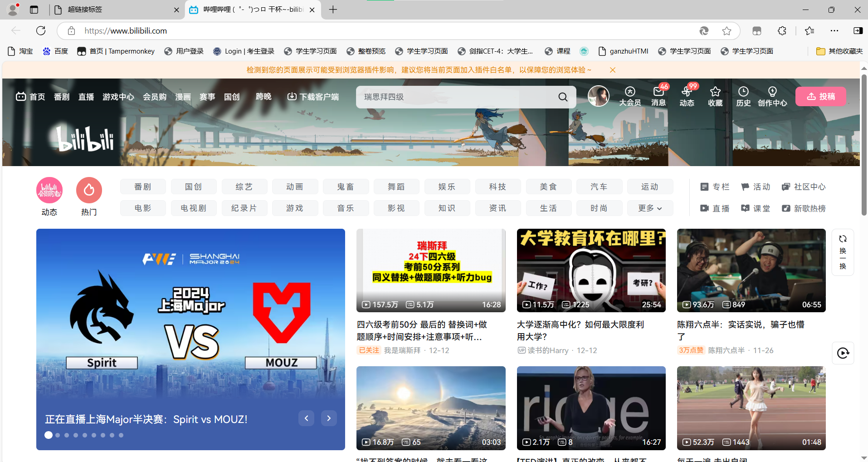Open the 美食 category

coord(548,187)
